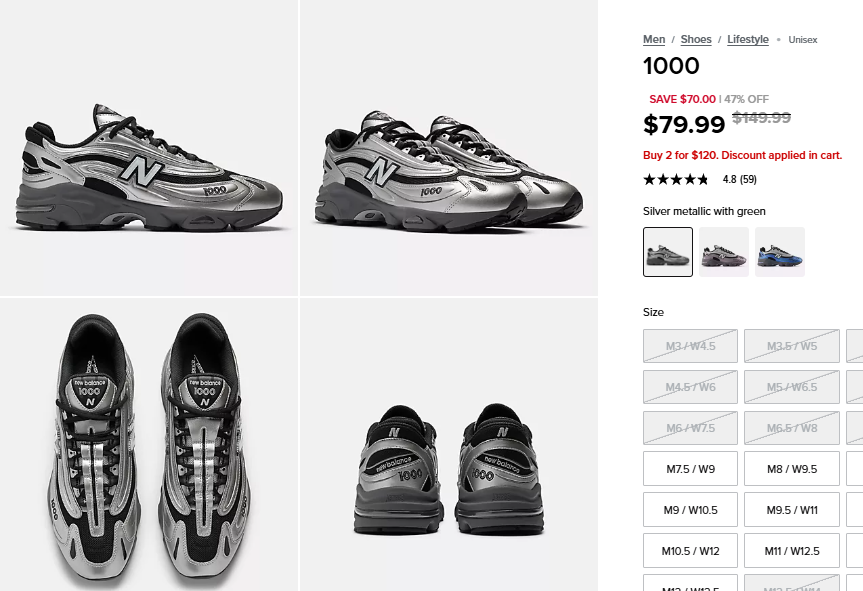Choose the purple-toned shoe color swatch
863x591 pixels.
click(724, 252)
